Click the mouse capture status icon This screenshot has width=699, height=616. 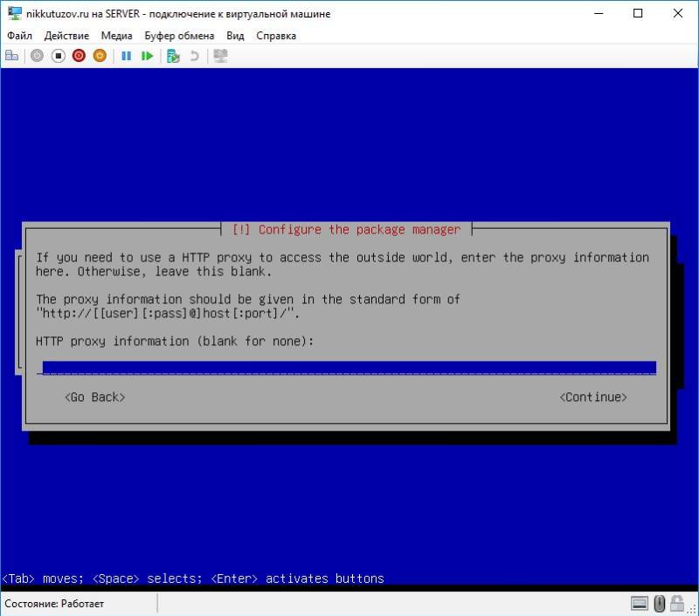[x=660, y=605]
